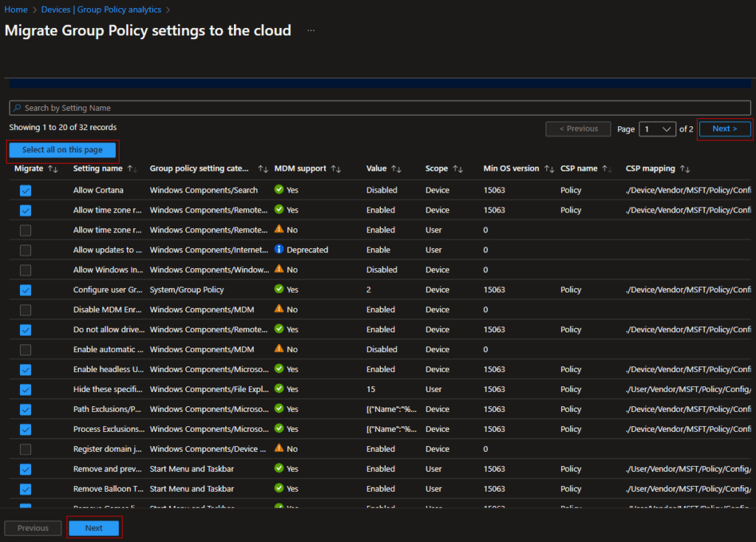This screenshot has height=542, width=756.
Task: Click Select all on this page
Action: click(x=62, y=150)
